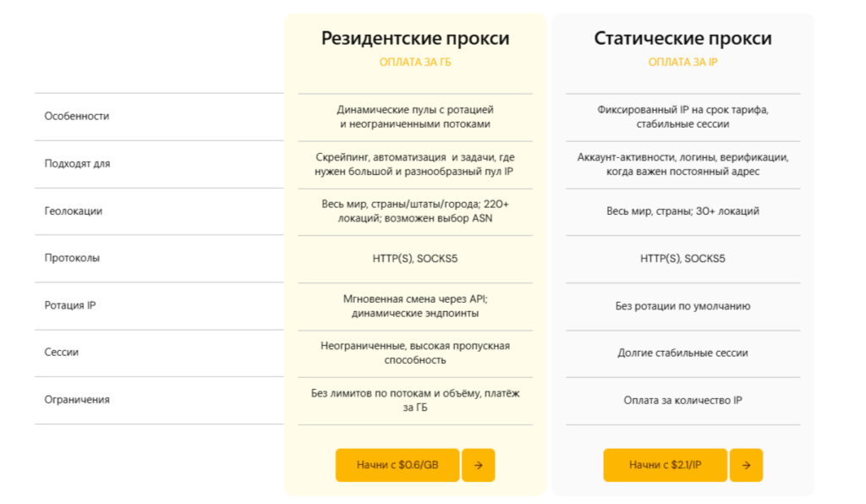This screenshot has height=504, width=866.
Task: Click the "Геолокации" row label
Action: click(x=74, y=211)
